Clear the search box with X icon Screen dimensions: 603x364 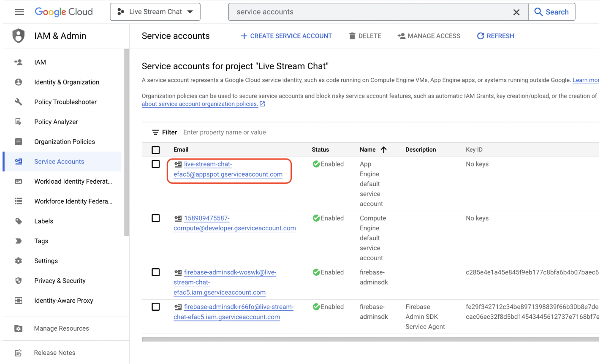pyautogui.click(x=516, y=12)
